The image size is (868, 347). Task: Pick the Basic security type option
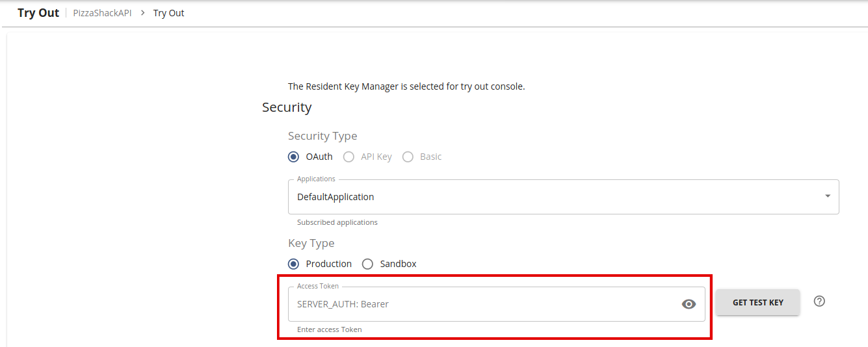point(408,157)
